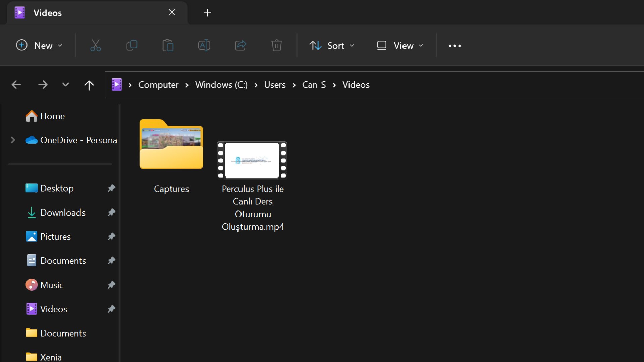This screenshot has height=362, width=644.
Task: Open the See more three-dots menu
Action: [x=454, y=46]
